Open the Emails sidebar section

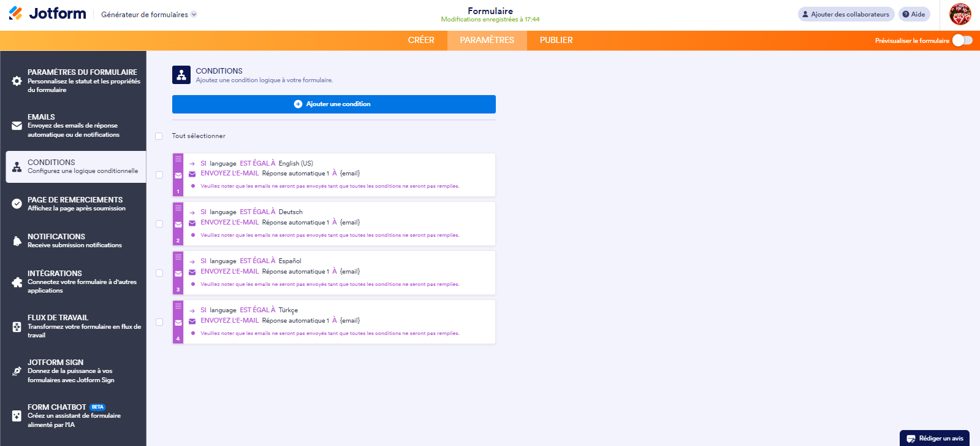pos(76,125)
